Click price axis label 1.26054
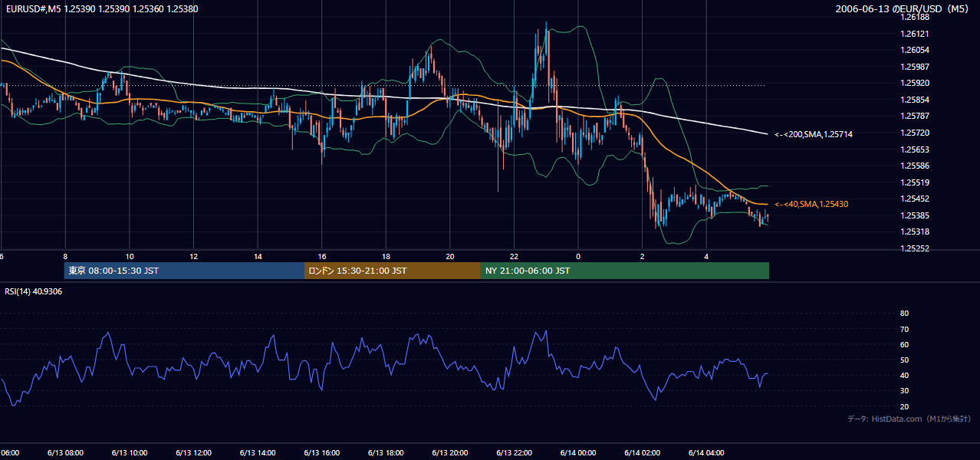 tap(915, 50)
